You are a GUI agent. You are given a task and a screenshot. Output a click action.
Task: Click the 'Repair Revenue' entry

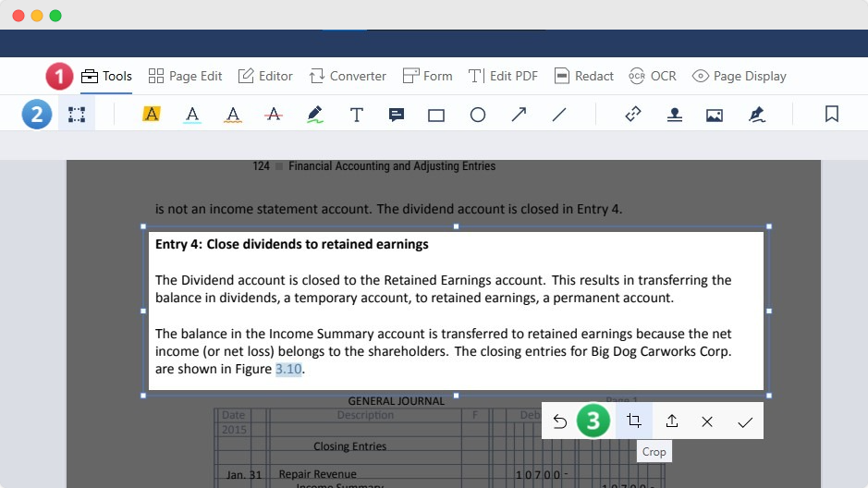pyautogui.click(x=318, y=474)
